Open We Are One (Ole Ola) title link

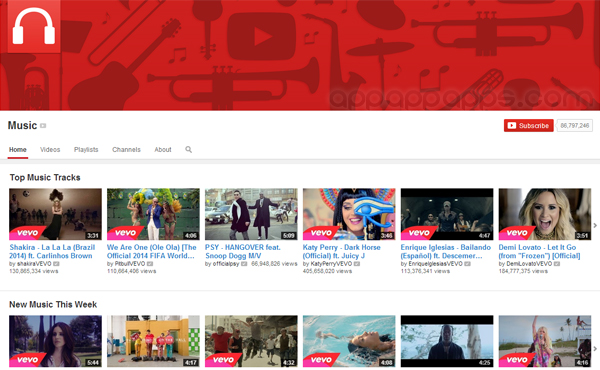pyautogui.click(x=152, y=251)
